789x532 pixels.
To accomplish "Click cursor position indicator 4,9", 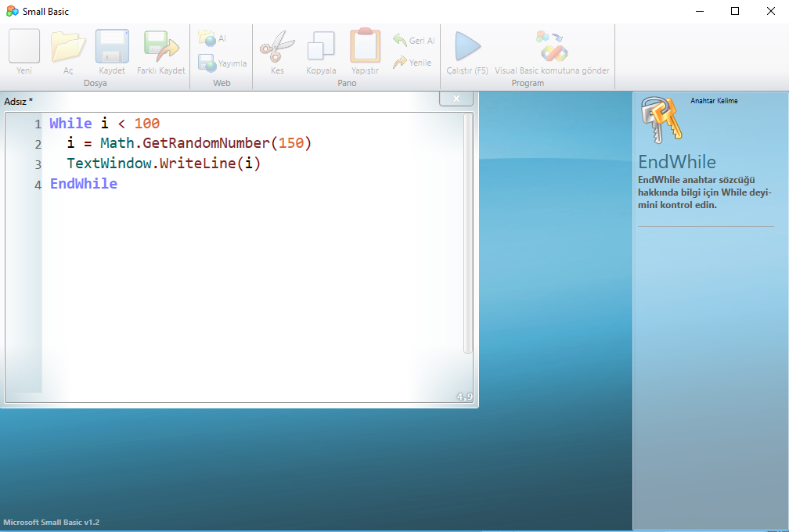I will tap(464, 397).
